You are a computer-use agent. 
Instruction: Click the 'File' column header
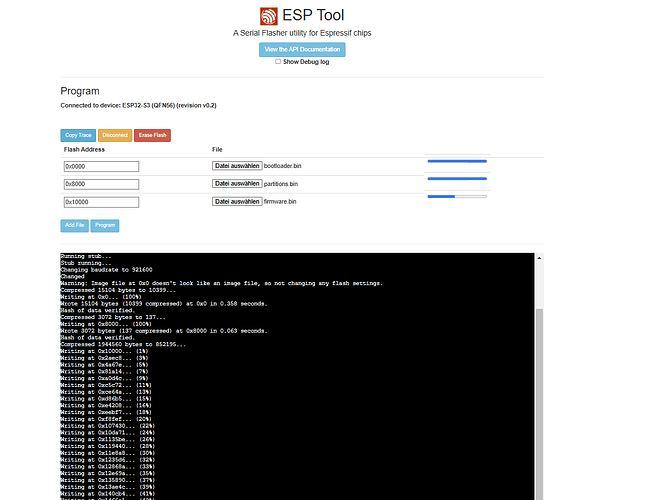pos(217,150)
